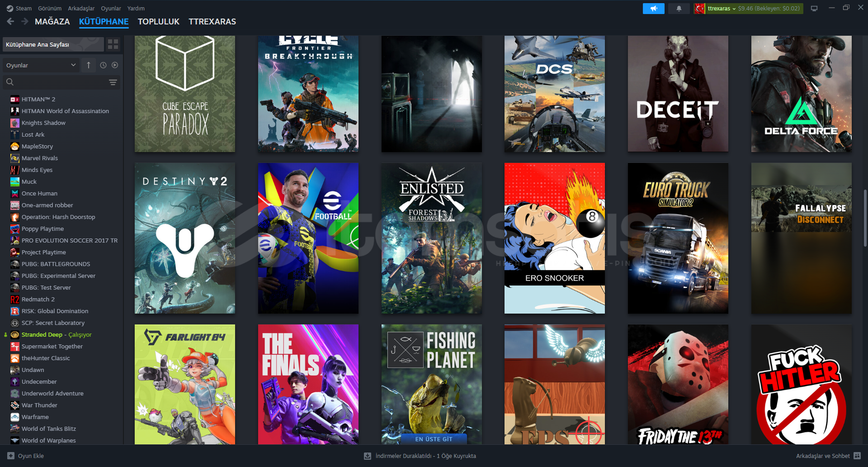868x467 pixels.
Task: Toggle show ready-to-play games icon
Action: pos(115,65)
